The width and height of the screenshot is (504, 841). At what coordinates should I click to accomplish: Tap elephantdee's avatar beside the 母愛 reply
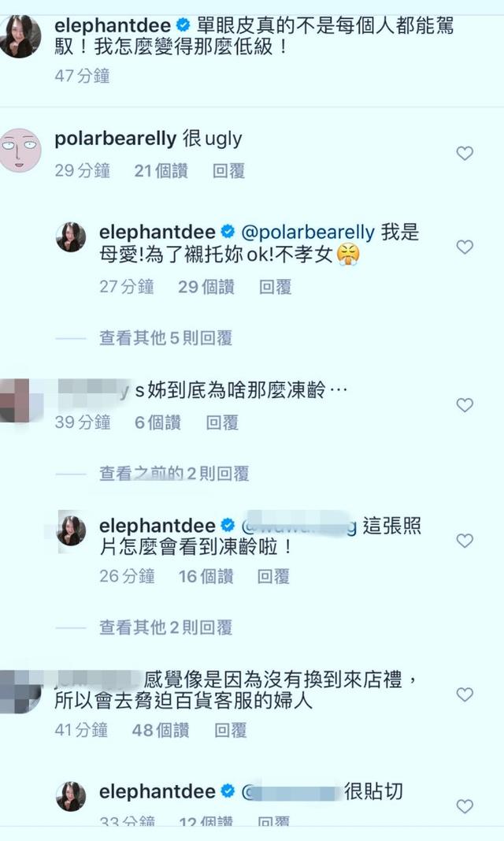pyautogui.click(x=71, y=237)
